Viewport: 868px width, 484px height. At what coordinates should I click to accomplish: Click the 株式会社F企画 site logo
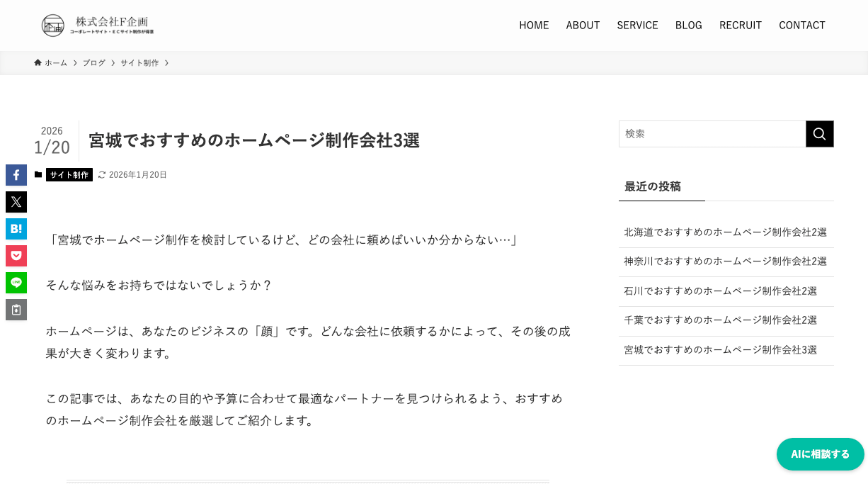point(98,25)
